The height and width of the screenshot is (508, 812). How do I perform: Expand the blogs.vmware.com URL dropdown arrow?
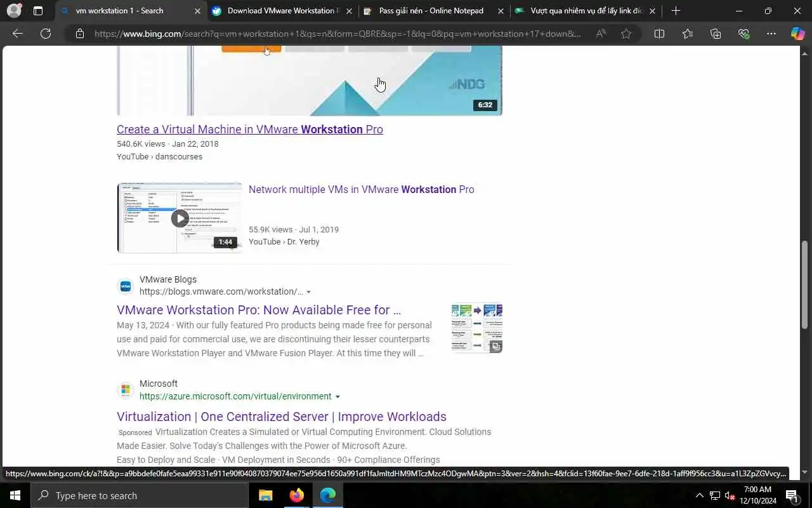309,292
